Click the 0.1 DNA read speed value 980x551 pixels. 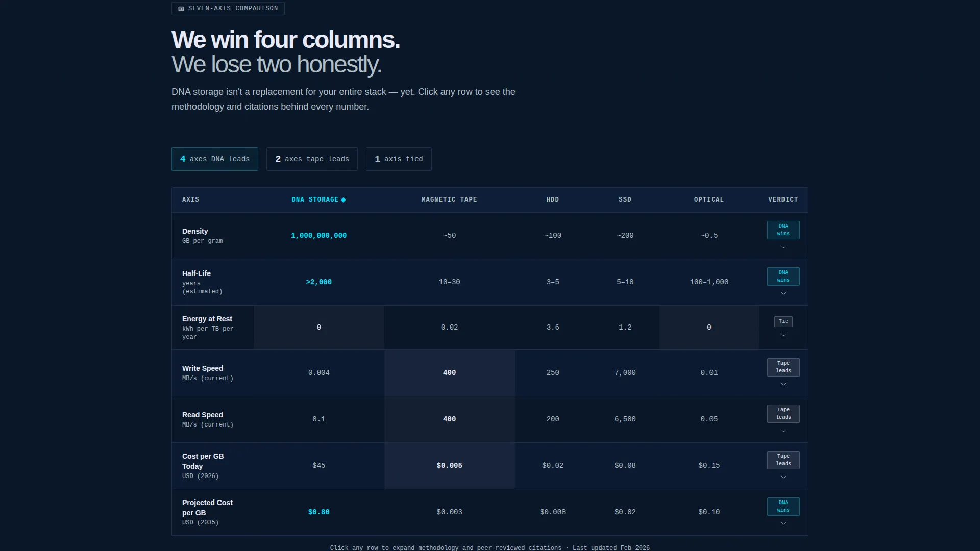tap(319, 419)
